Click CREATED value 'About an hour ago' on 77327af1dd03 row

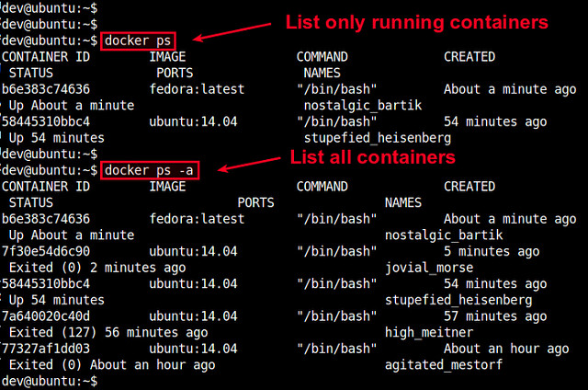[x=506, y=349]
